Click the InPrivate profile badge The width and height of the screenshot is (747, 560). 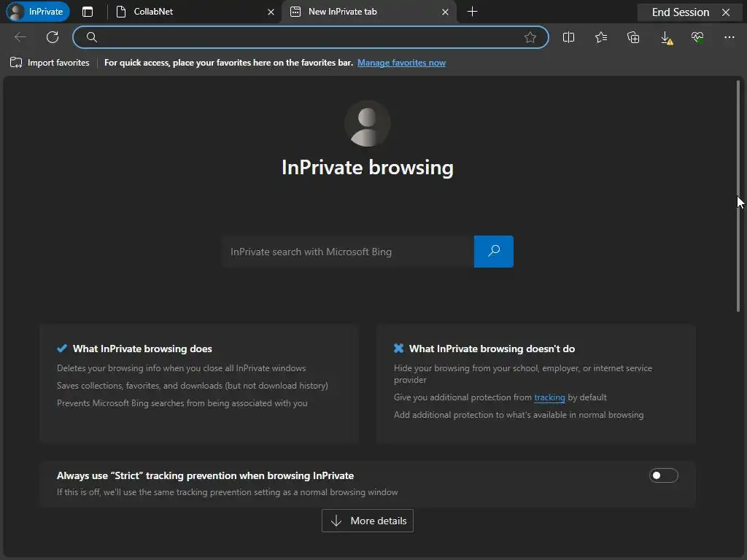(x=38, y=12)
